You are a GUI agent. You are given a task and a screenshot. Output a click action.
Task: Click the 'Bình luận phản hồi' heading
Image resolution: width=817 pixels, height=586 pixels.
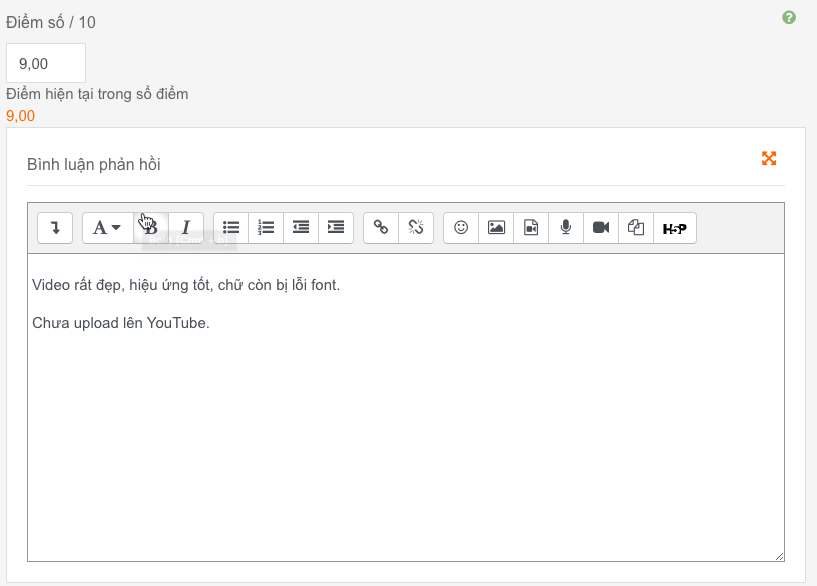tap(94, 165)
